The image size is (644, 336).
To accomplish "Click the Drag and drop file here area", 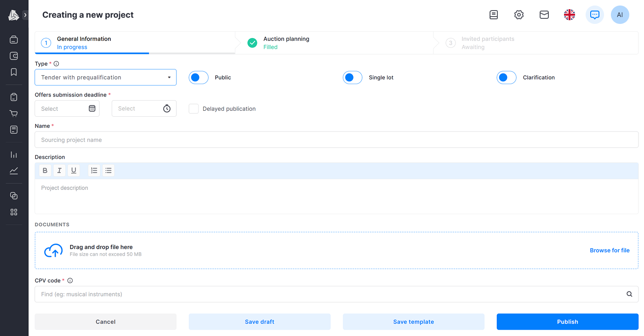I will (x=336, y=251).
